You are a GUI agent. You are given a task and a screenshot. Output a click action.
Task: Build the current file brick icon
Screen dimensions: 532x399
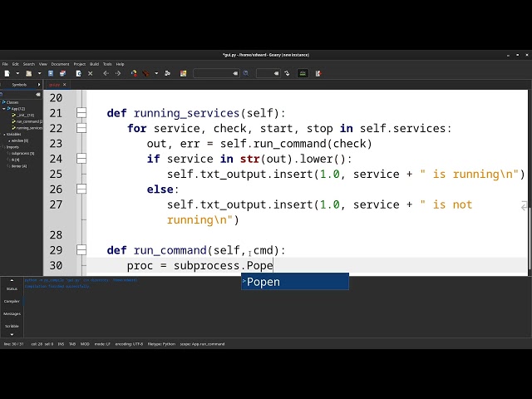click(146, 73)
